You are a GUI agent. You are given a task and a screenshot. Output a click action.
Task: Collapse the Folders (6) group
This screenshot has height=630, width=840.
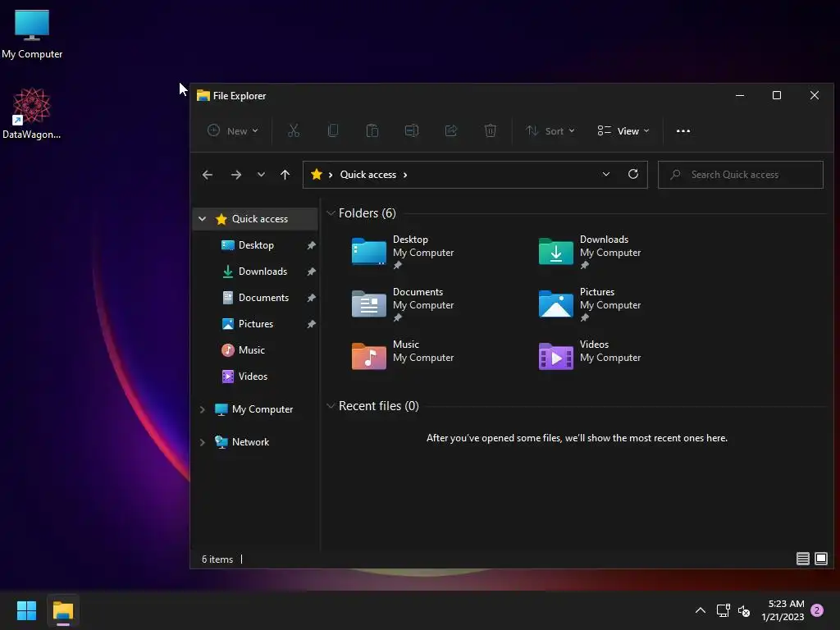click(331, 213)
